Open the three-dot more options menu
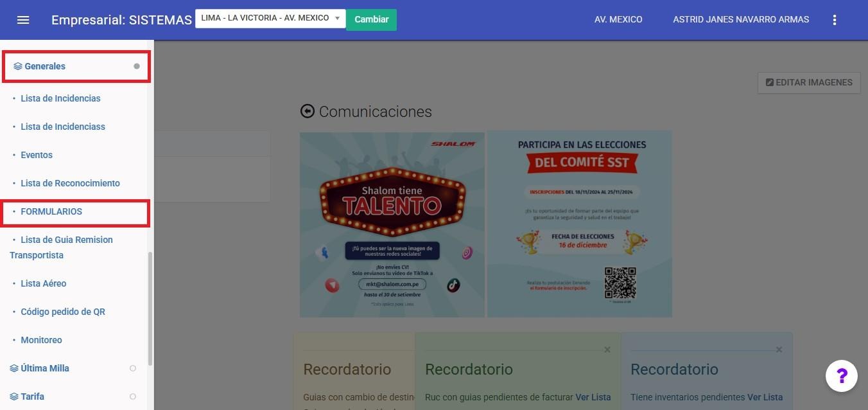The height and width of the screenshot is (410, 868). point(835,20)
